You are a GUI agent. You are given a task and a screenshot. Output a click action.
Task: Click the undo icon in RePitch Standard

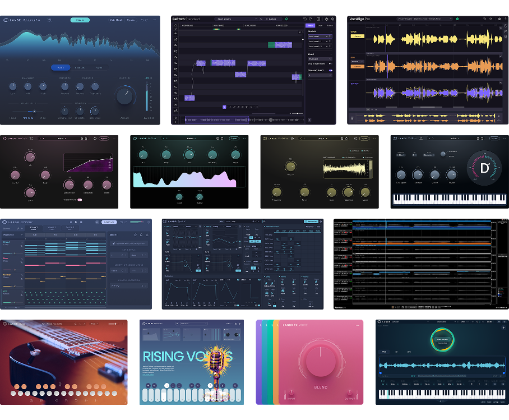[x=304, y=19]
